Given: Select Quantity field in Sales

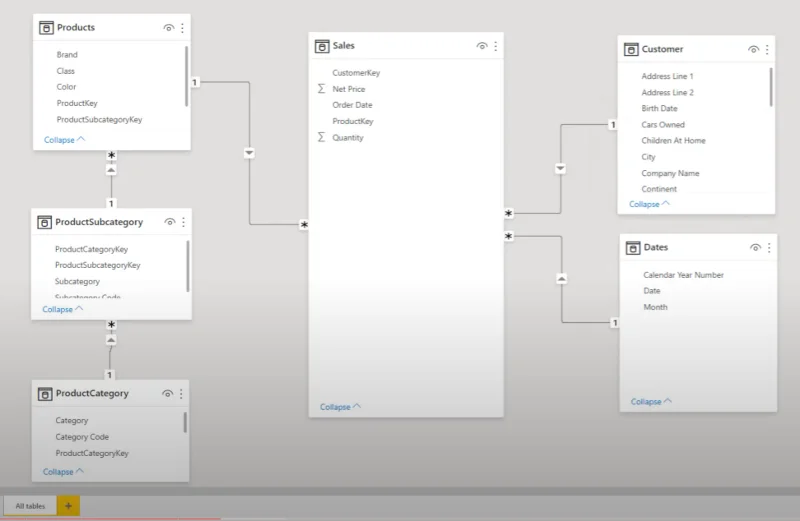Looking at the screenshot, I should point(348,138).
